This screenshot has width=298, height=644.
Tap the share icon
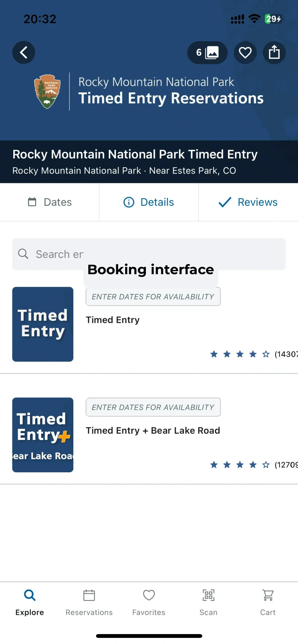[x=274, y=52]
